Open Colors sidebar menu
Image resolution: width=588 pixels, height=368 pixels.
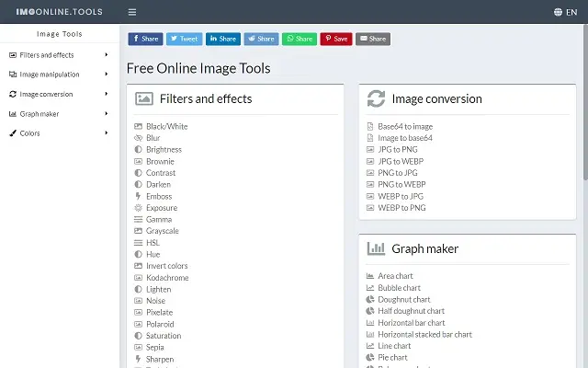[59, 132]
